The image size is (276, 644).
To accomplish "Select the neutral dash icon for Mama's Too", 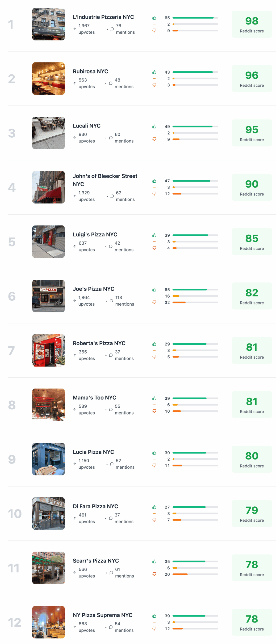I will (154, 405).
